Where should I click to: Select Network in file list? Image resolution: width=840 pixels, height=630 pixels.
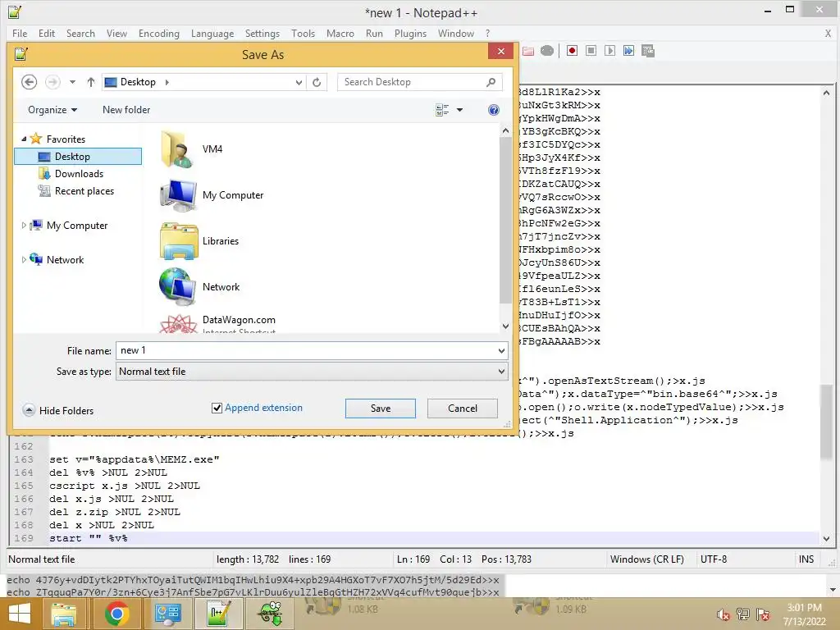pyautogui.click(x=199, y=286)
